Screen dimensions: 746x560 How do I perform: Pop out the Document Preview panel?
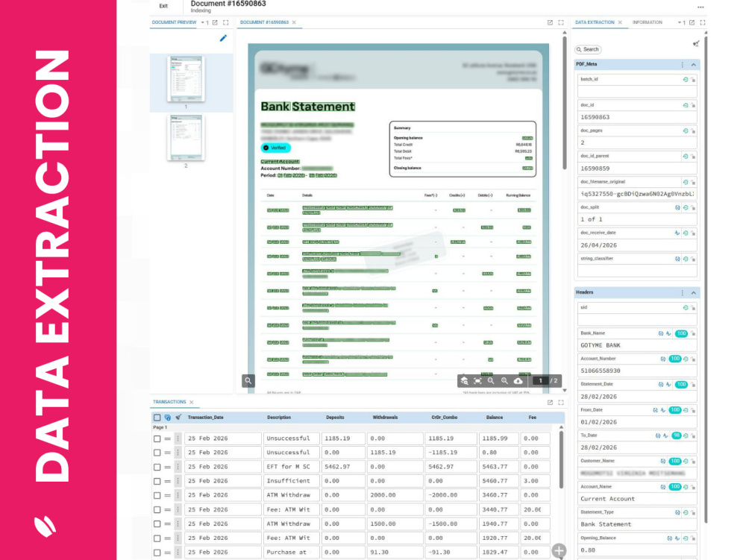pyautogui.click(x=215, y=22)
